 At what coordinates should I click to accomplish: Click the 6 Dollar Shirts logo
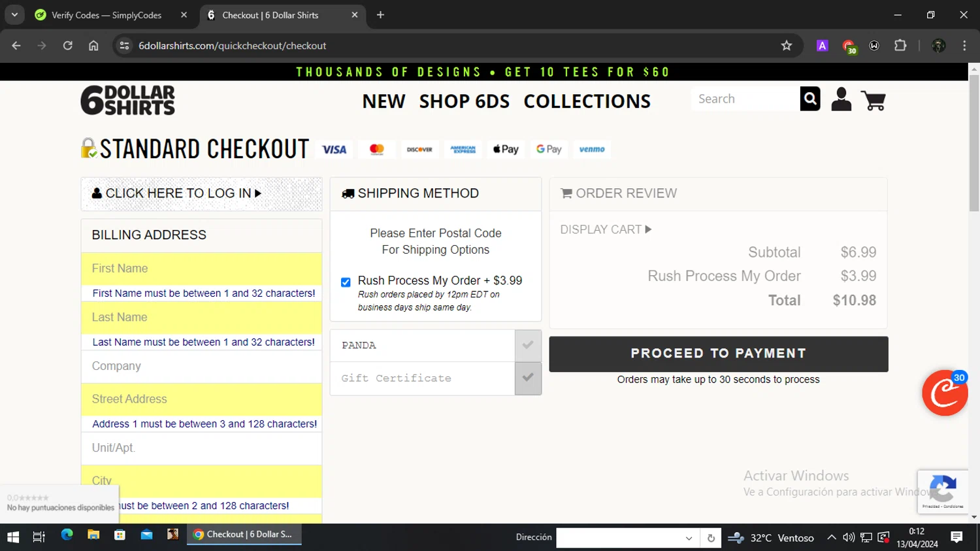point(127,100)
